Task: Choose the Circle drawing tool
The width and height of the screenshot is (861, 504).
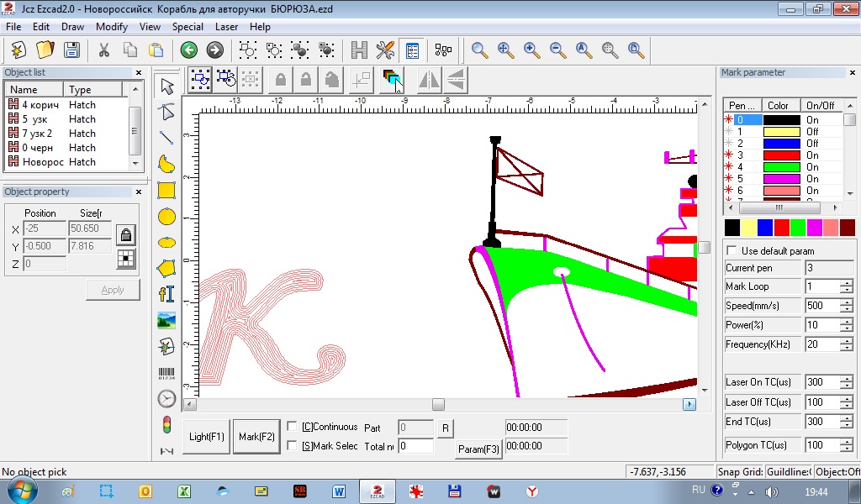Action: pyautogui.click(x=166, y=217)
